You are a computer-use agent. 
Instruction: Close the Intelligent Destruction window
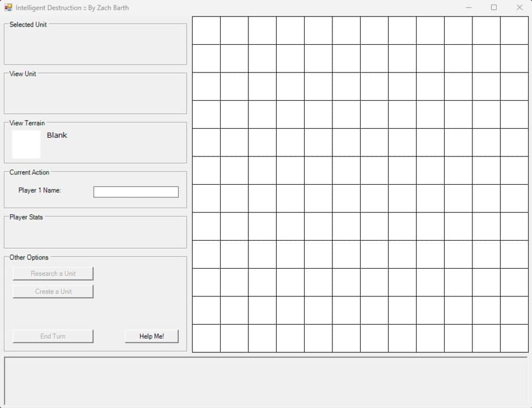pos(520,7)
